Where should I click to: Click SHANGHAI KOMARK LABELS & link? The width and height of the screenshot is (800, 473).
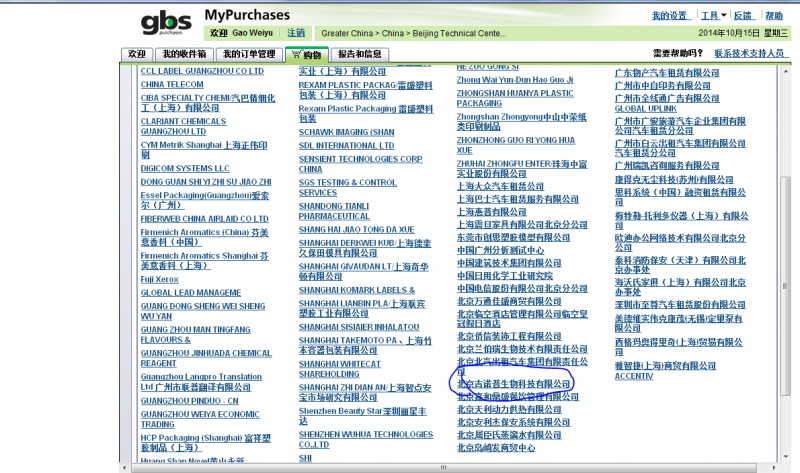pos(357,290)
